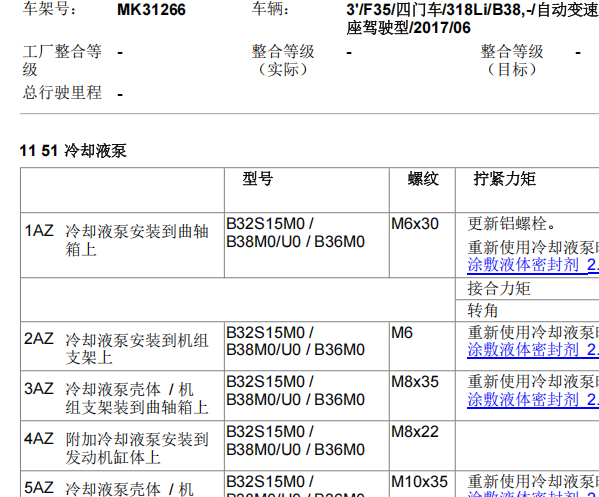Open the sealant link in the 2AZ row

point(533,350)
